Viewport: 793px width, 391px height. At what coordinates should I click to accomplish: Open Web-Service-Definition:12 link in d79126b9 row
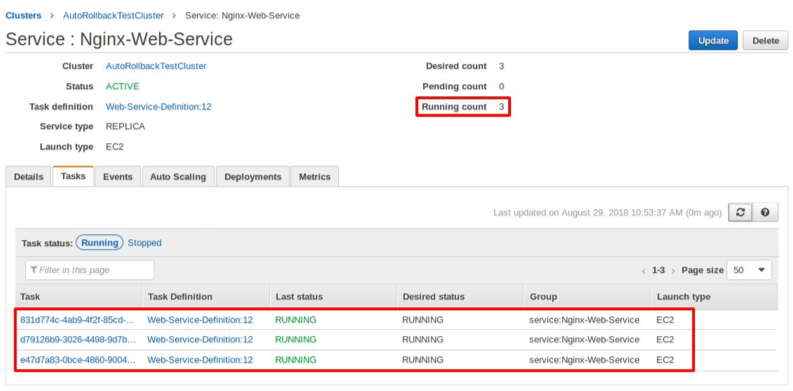coord(200,339)
